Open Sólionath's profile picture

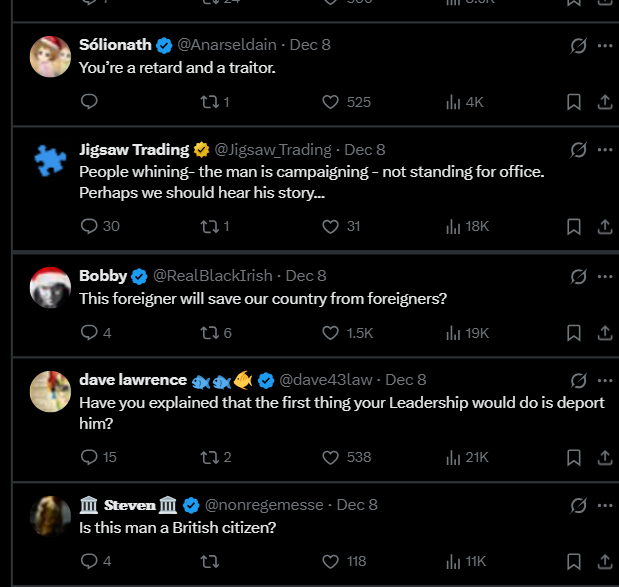[50, 56]
